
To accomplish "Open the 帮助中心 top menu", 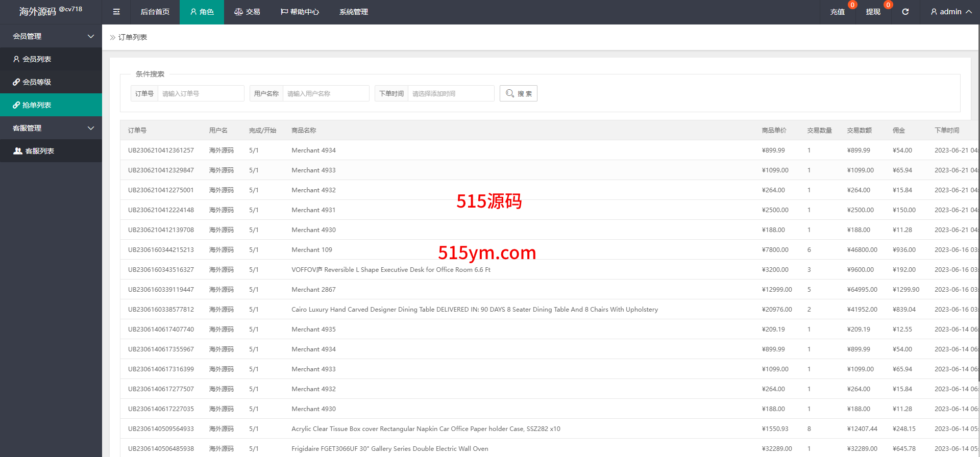I will pyautogui.click(x=300, y=12).
